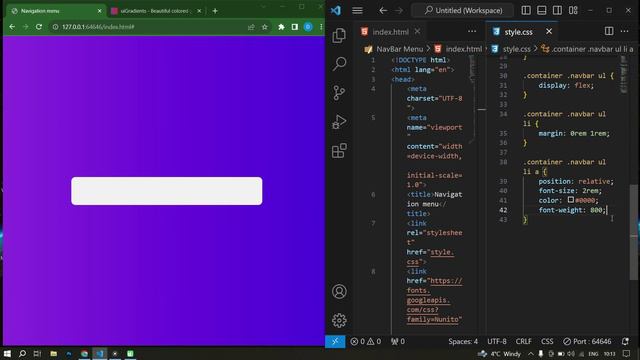640x360 pixels.
Task: Click the browser address bar URL
Action: pyautogui.click(x=98, y=27)
